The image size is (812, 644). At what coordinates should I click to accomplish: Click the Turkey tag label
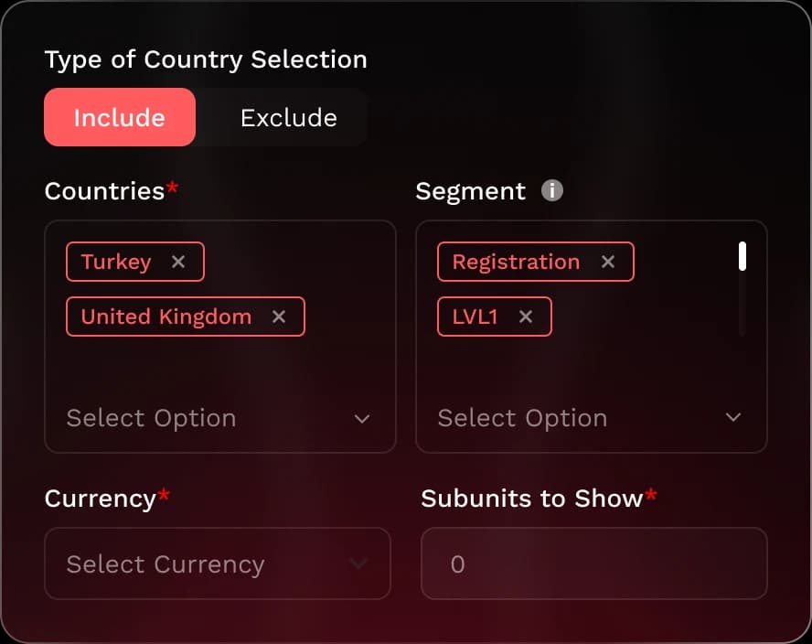coord(116,262)
